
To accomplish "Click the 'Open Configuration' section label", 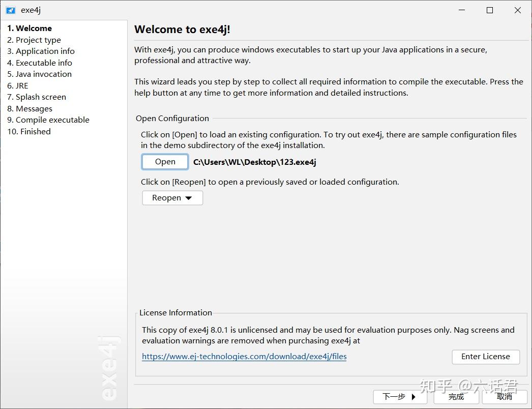I will tap(172, 119).
